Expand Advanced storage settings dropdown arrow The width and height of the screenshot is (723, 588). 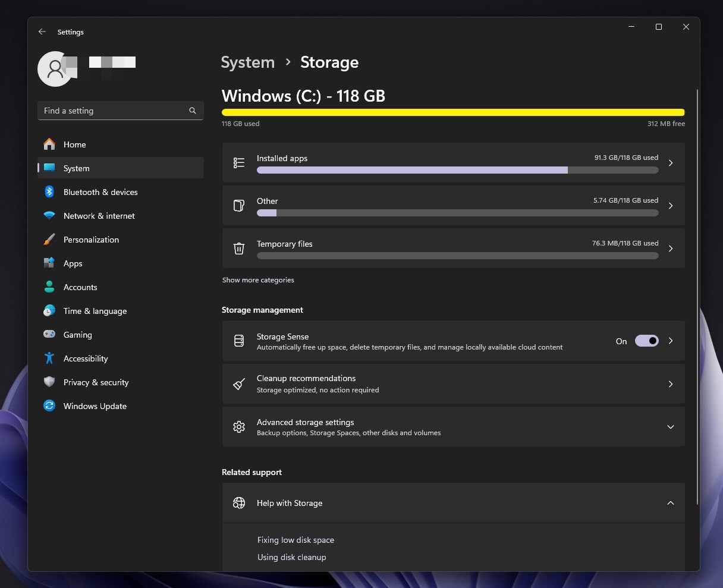[671, 427]
